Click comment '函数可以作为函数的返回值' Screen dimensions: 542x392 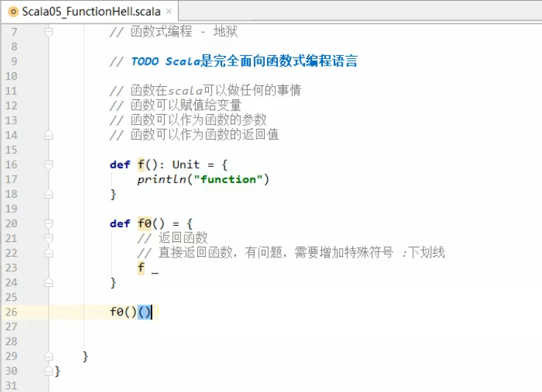click(x=204, y=135)
